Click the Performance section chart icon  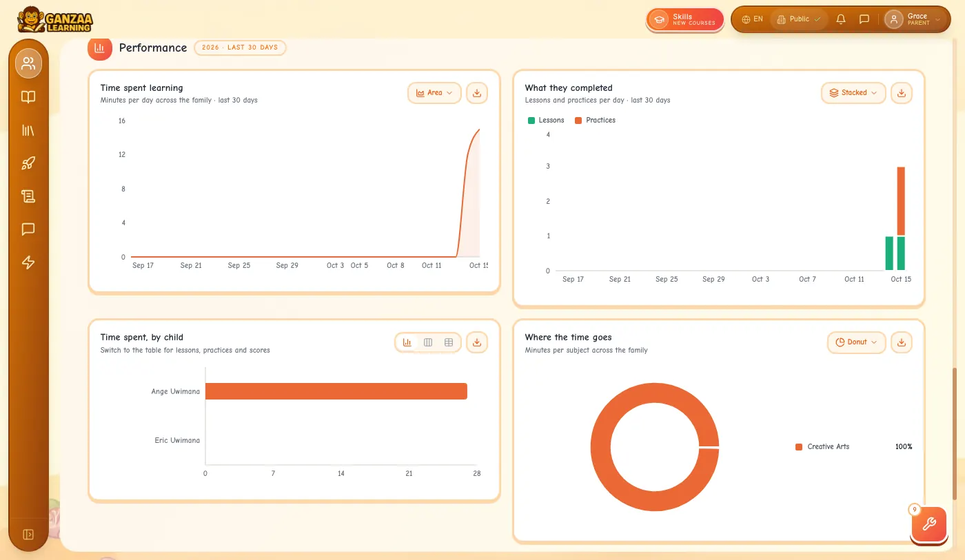pos(100,48)
